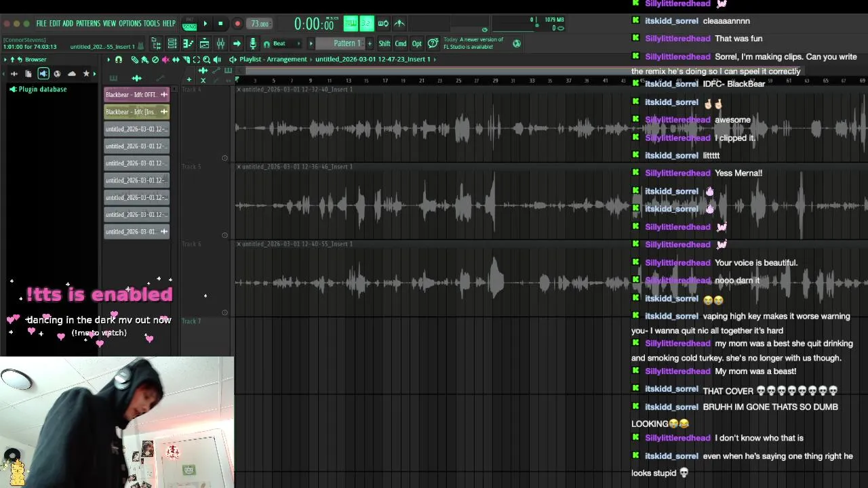Select olive Blackbear - Idfc [Ins clip
This screenshot has width=868, height=488.
[136, 112]
